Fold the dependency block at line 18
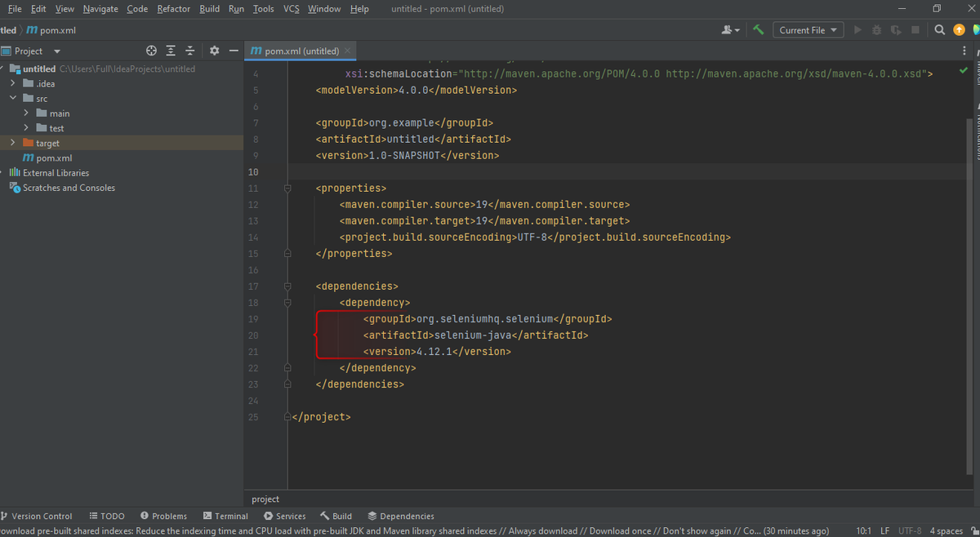 coord(287,303)
